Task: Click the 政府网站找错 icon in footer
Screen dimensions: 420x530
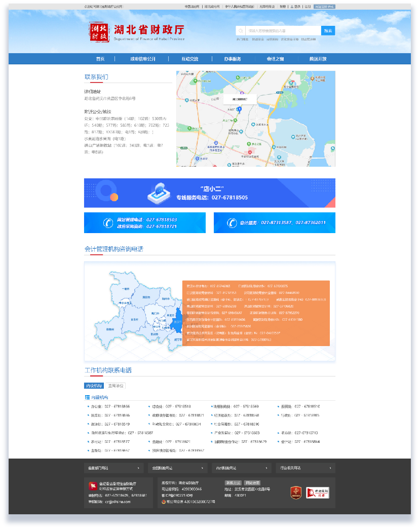Action: (x=318, y=493)
